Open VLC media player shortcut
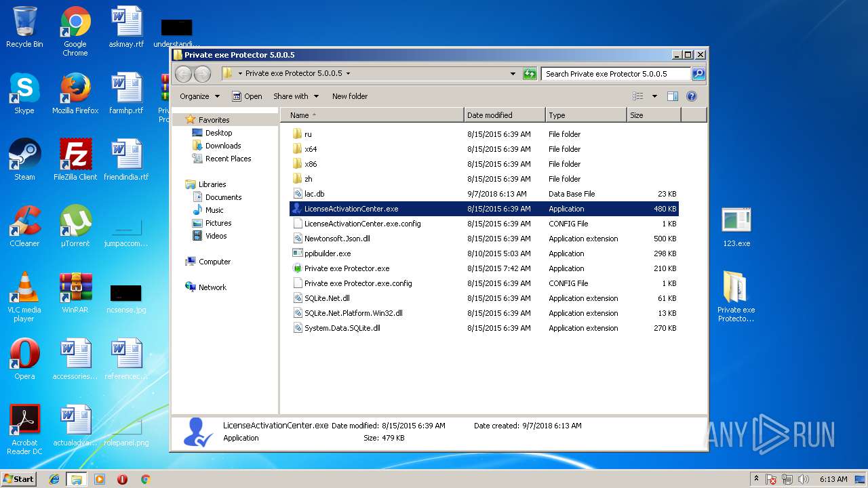The image size is (868, 488). point(24,297)
